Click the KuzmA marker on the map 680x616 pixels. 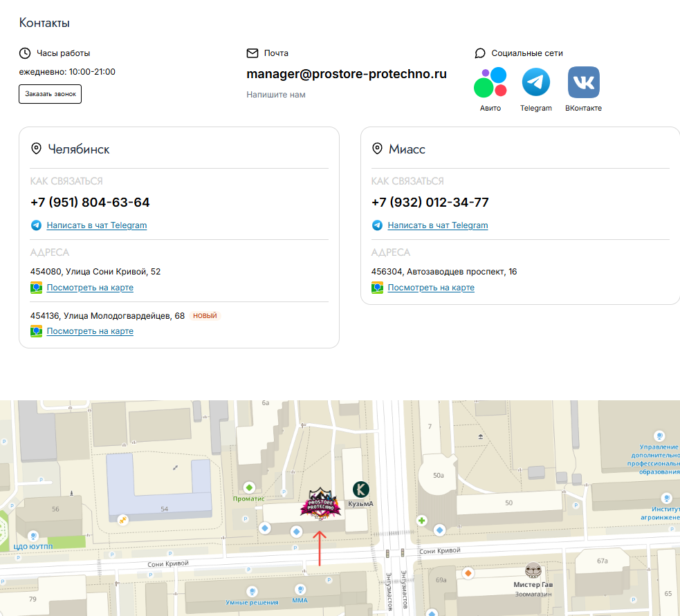point(361,489)
